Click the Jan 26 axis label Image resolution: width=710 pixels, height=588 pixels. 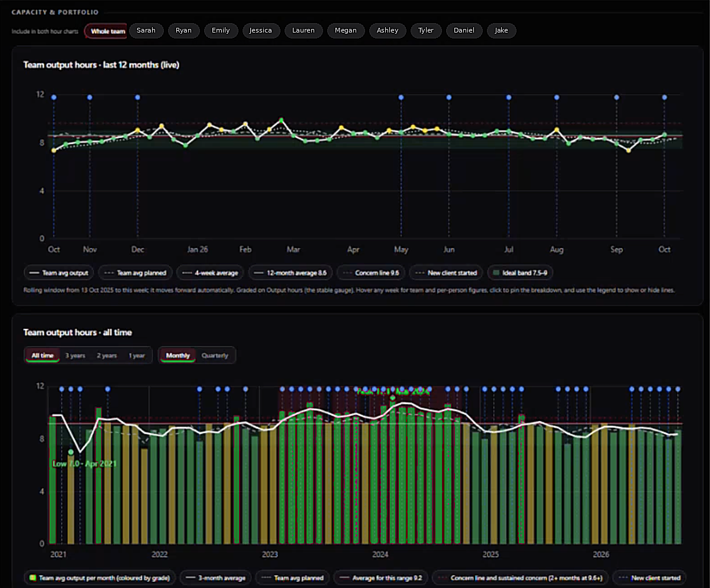pyautogui.click(x=198, y=250)
